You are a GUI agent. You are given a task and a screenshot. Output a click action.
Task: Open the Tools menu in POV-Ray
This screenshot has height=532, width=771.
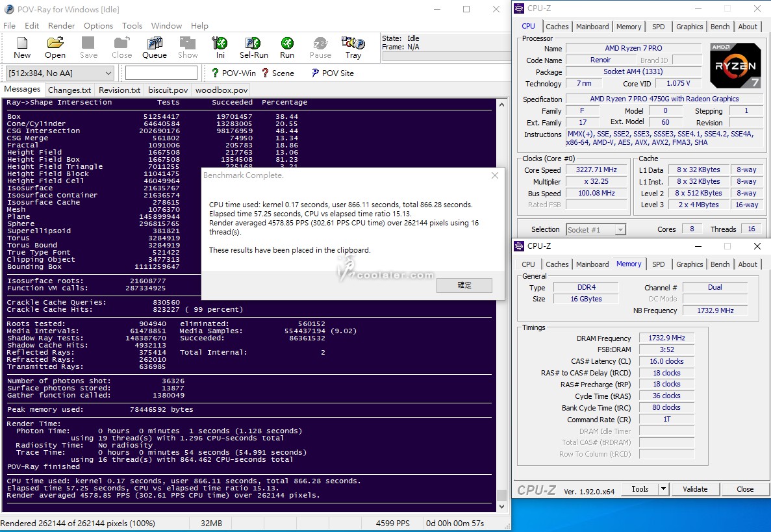click(133, 25)
